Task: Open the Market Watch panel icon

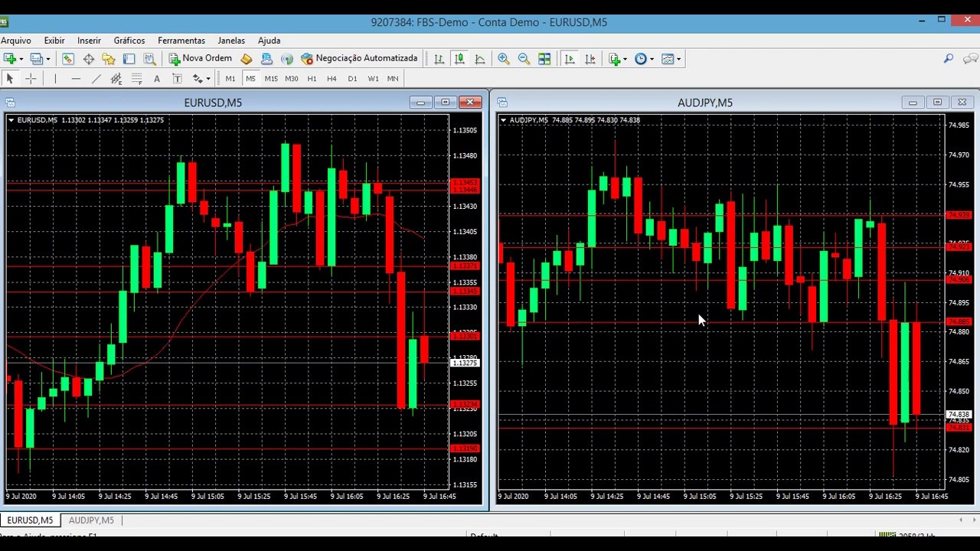Action: [x=68, y=59]
